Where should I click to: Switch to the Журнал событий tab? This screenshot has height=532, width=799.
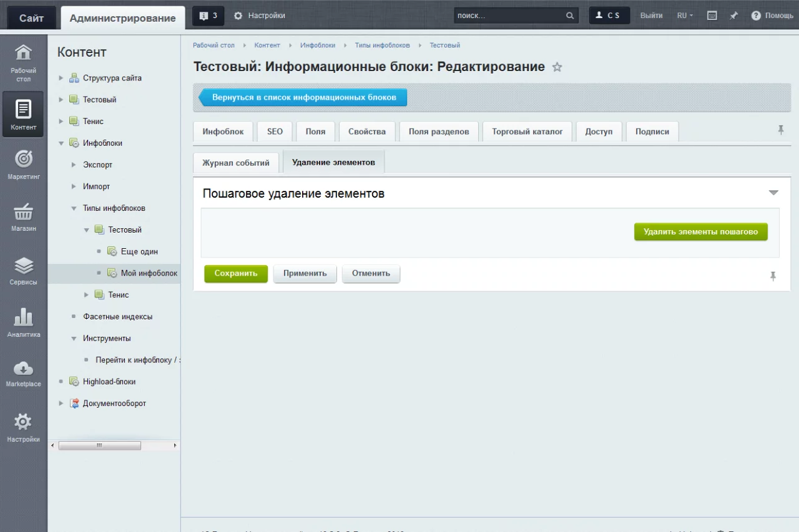coord(235,163)
